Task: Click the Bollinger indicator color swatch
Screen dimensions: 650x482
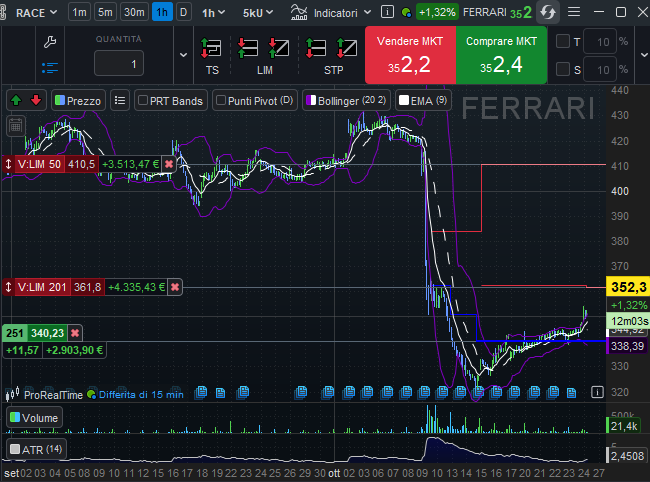Action: coord(310,100)
